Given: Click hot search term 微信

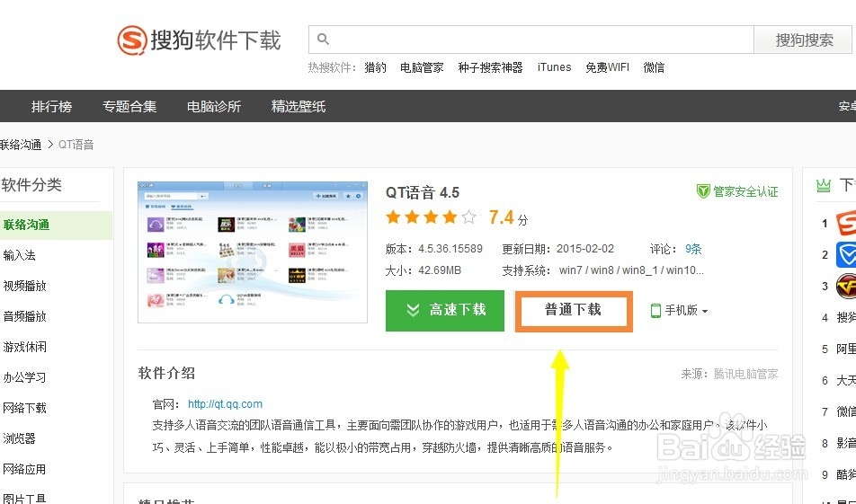Looking at the screenshot, I should coord(654,67).
